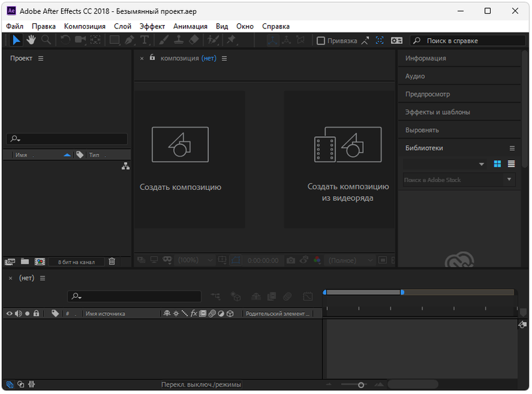The height and width of the screenshot is (394, 532).
Task: Open the timeline (нет) panel menu
Action: pos(43,278)
